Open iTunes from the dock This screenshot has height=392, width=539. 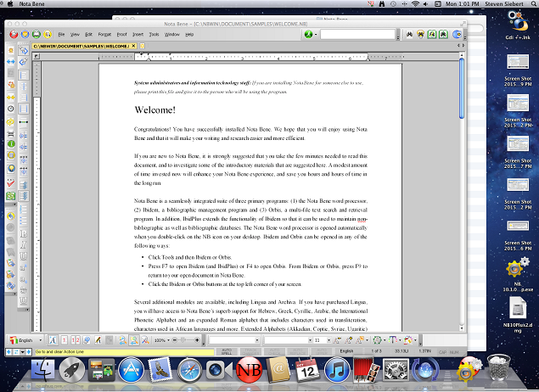click(337, 370)
